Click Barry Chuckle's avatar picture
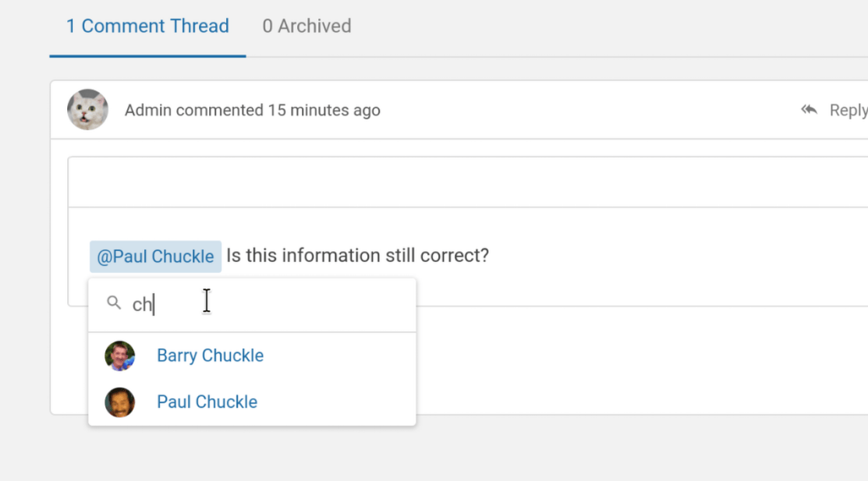This screenshot has width=868, height=481. (119, 355)
